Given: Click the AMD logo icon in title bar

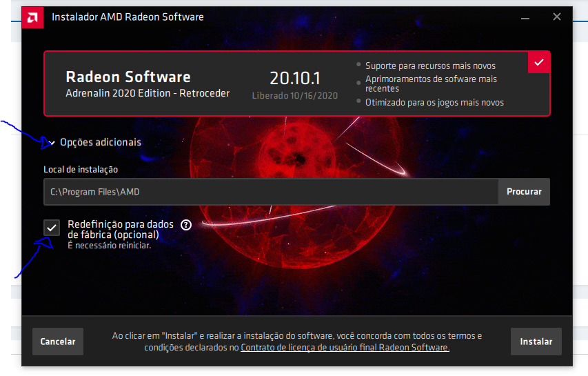Looking at the screenshot, I should point(32,17).
